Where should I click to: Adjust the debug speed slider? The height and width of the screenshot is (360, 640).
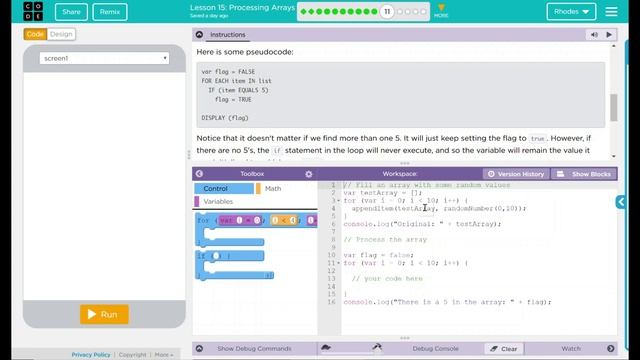point(351,352)
